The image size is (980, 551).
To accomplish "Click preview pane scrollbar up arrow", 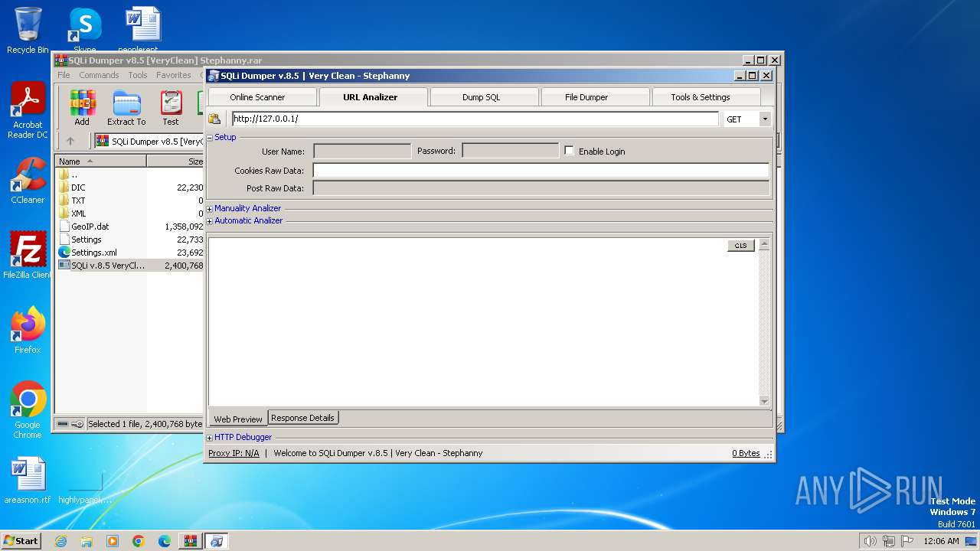I will click(764, 245).
